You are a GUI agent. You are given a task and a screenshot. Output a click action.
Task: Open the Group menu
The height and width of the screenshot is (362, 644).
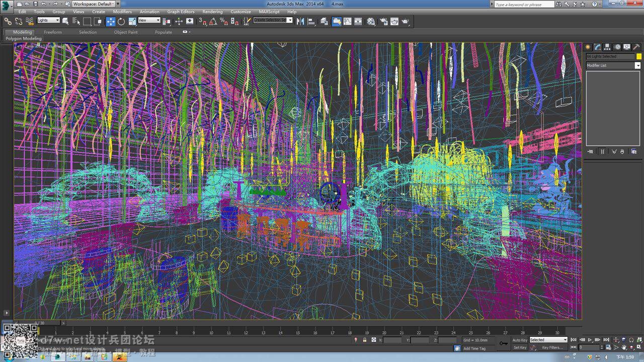point(59,12)
